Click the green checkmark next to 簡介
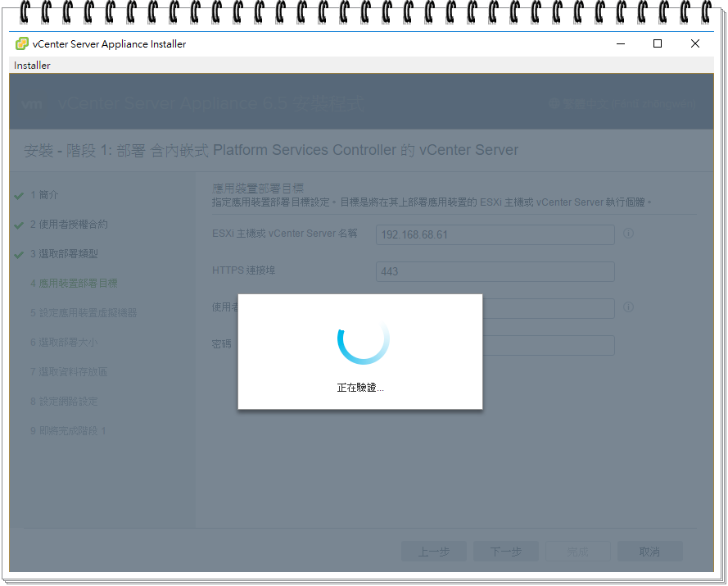The image size is (728, 586). pyautogui.click(x=19, y=196)
